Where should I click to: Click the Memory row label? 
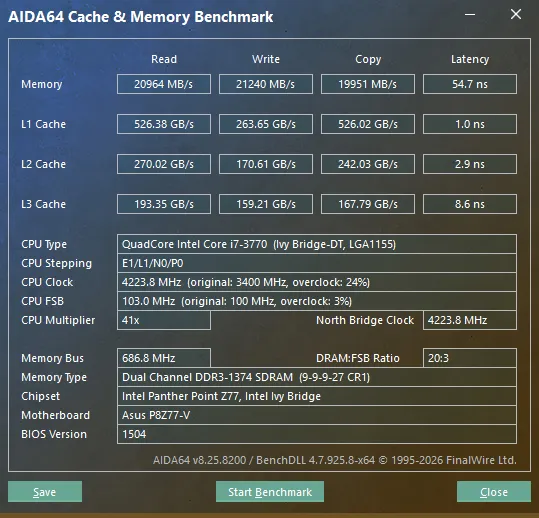tap(42, 84)
